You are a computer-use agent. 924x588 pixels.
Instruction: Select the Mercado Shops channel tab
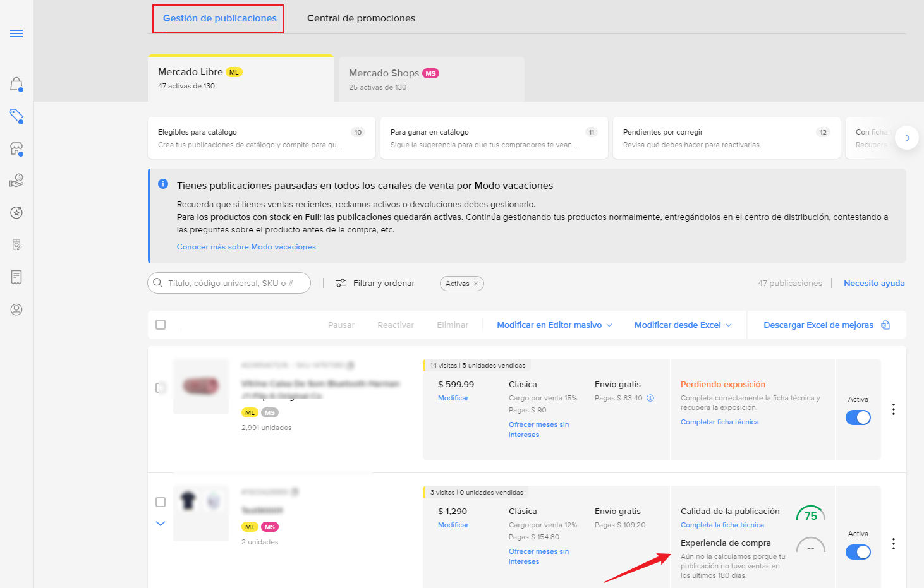(432, 80)
